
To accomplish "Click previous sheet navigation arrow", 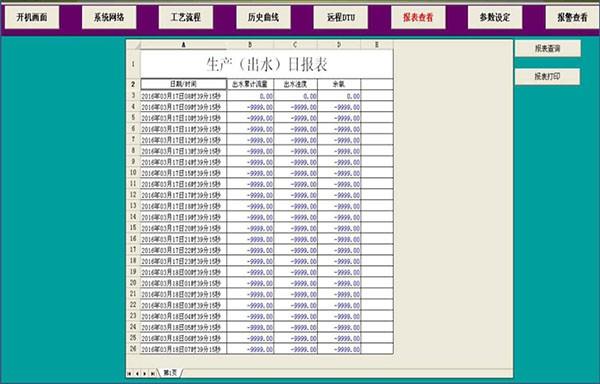I will 137,373.
